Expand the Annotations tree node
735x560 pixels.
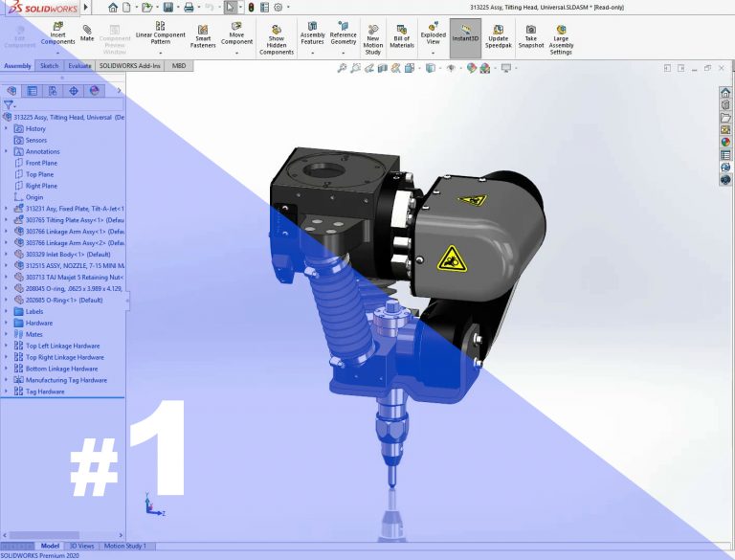8,151
